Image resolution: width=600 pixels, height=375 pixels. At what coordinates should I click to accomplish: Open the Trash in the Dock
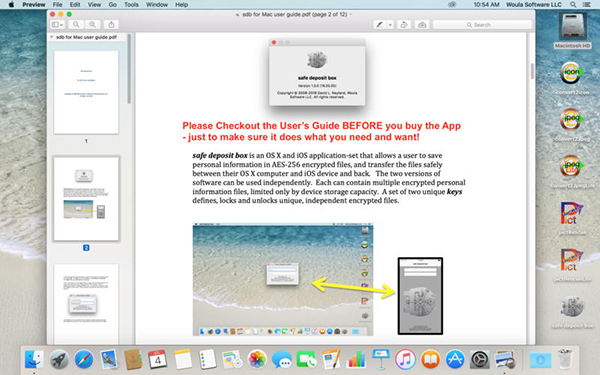pyautogui.click(x=565, y=359)
